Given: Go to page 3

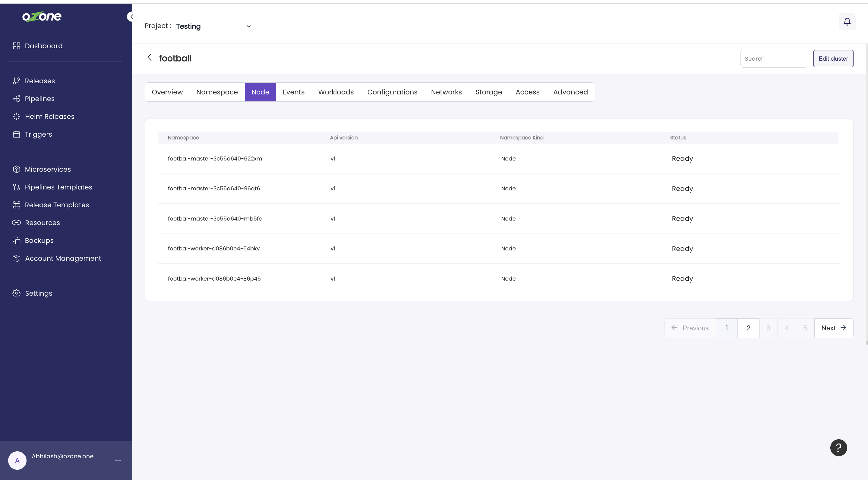Looking at the screenshot, I should click(x=768, y=328).
